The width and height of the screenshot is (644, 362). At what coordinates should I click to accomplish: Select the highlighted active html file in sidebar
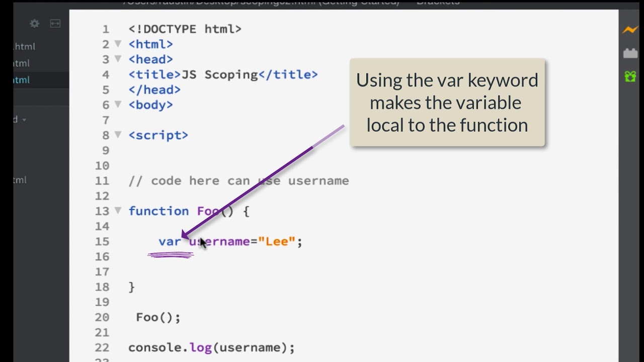[x=41, y=79]
